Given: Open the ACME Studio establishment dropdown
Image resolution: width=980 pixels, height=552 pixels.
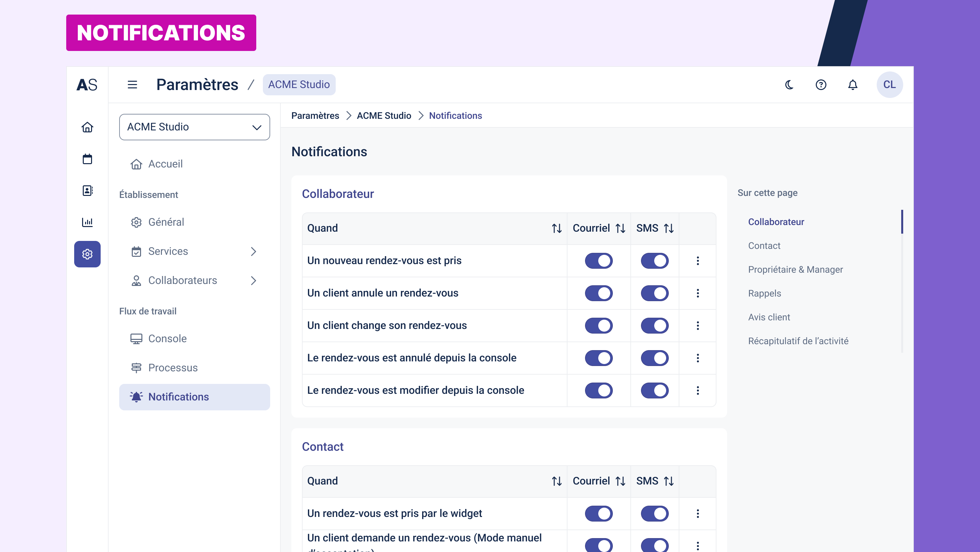Looking at the screenshot, I should pos(194,127).
